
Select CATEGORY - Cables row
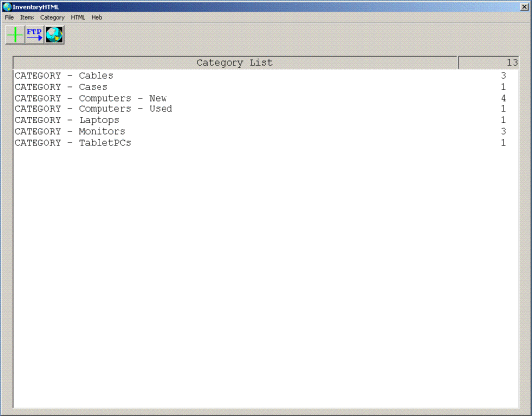(266, 75)
